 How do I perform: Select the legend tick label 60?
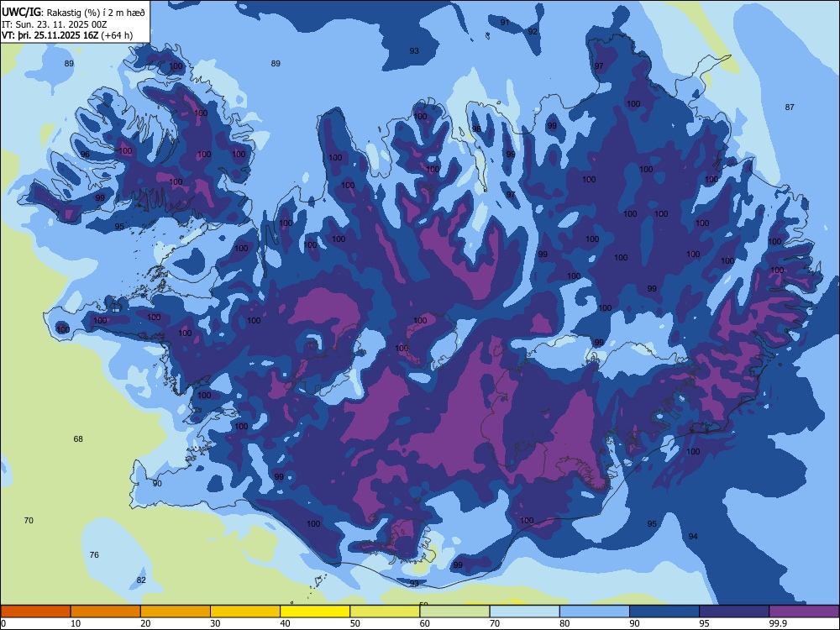tap(425, 623)
